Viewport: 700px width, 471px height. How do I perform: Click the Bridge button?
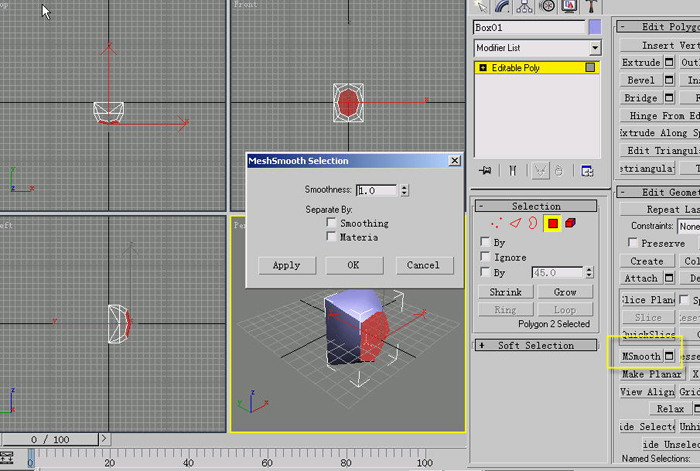pyautogui.click(x=641, y=97)
